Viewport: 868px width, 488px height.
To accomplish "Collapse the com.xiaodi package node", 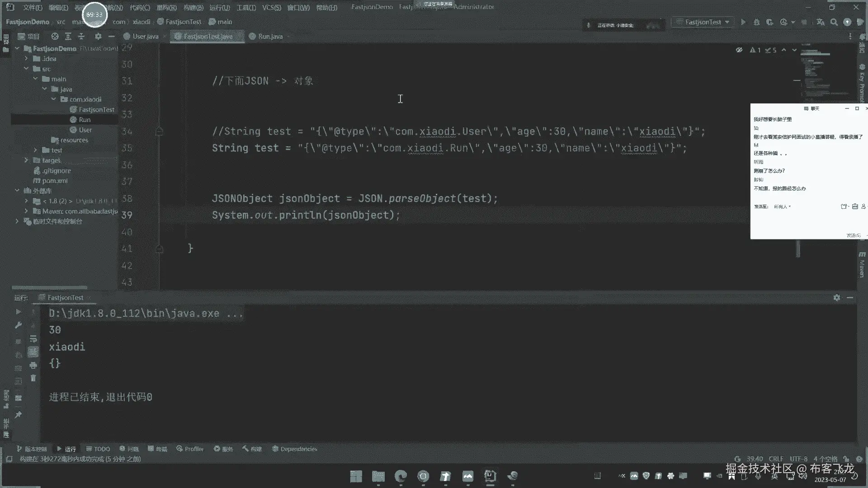I will 54,99.
